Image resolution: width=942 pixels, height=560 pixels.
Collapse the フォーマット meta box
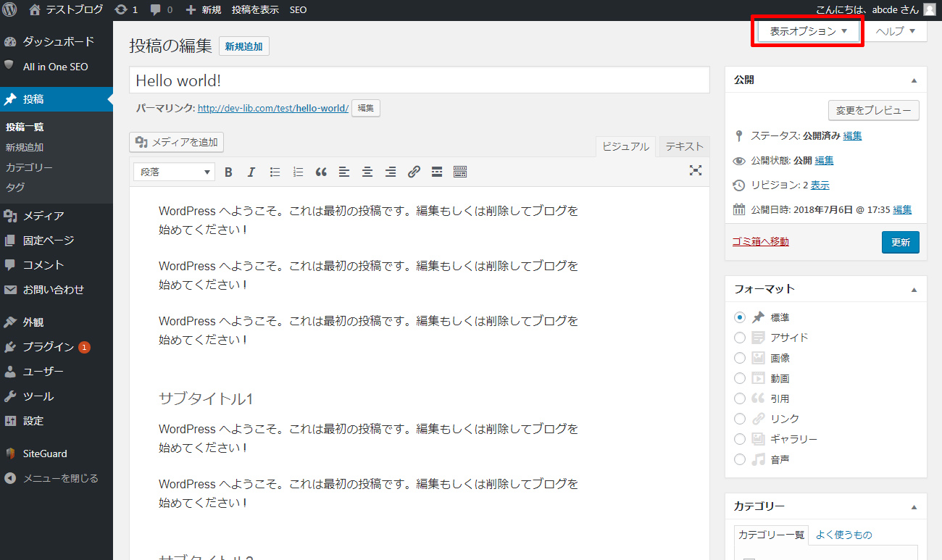(914, 289)
